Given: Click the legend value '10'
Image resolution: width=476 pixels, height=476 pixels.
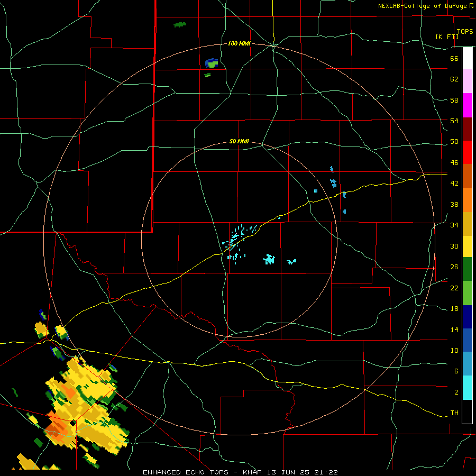Looking at the screenshot, I should click(454, 351).
